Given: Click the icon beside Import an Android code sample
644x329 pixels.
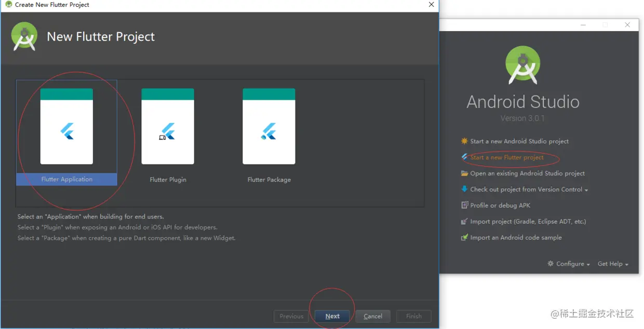Looking at the screenshot, I should [464, 238].
